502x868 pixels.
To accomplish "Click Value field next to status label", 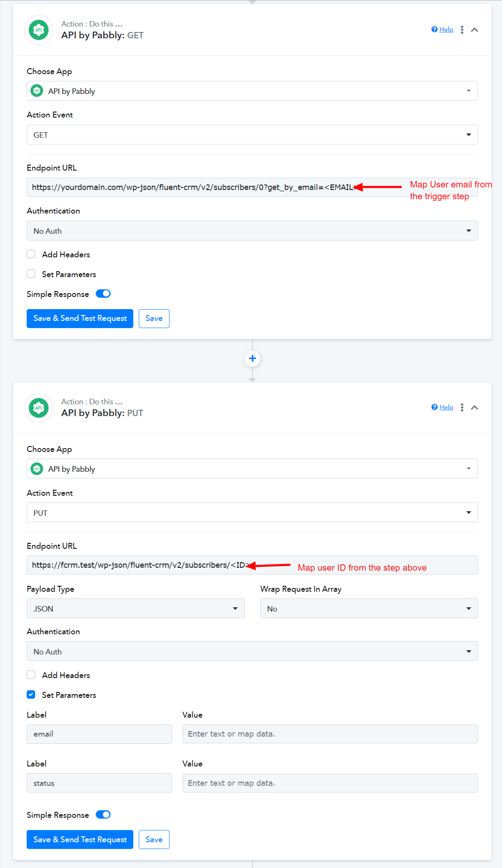I will [x=330, y=783].
